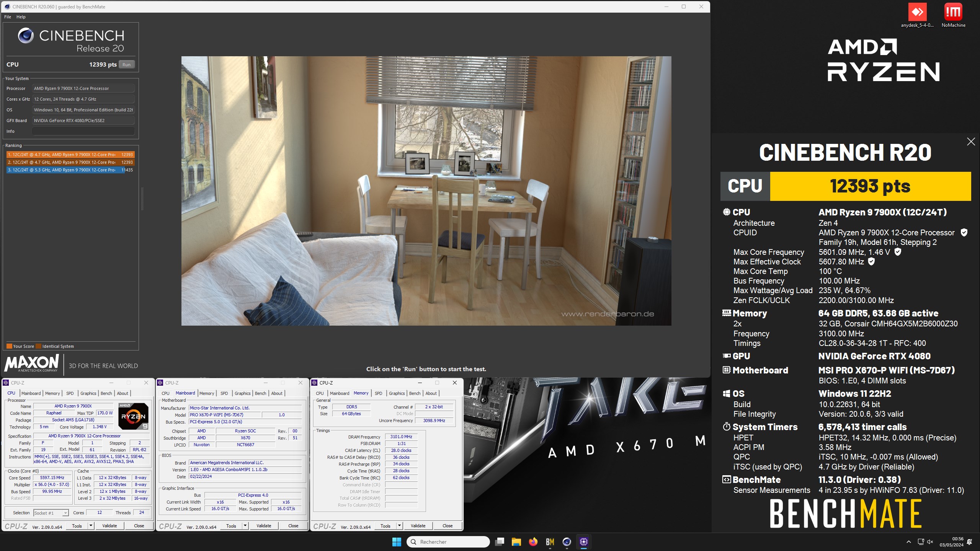Click DRAM Frequency value 3101.0 MHz
Image resolution: width=980 pixels, height=551 pixels.
pos(401,437)
